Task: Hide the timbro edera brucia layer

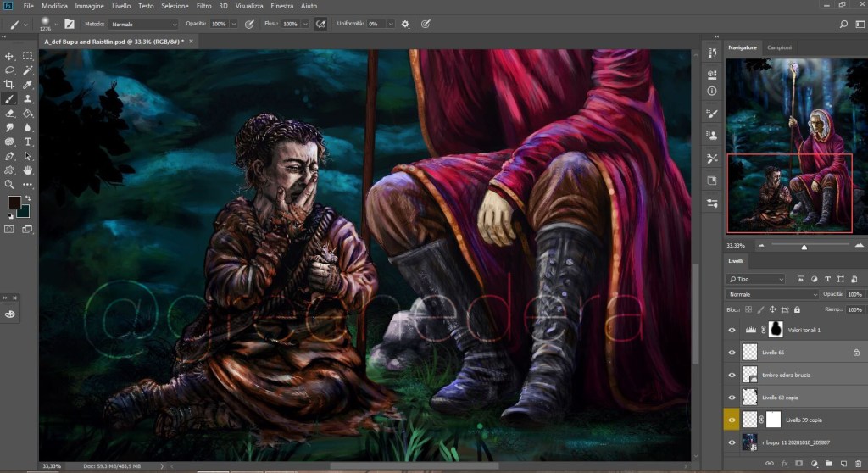Action: coord(732,374)
